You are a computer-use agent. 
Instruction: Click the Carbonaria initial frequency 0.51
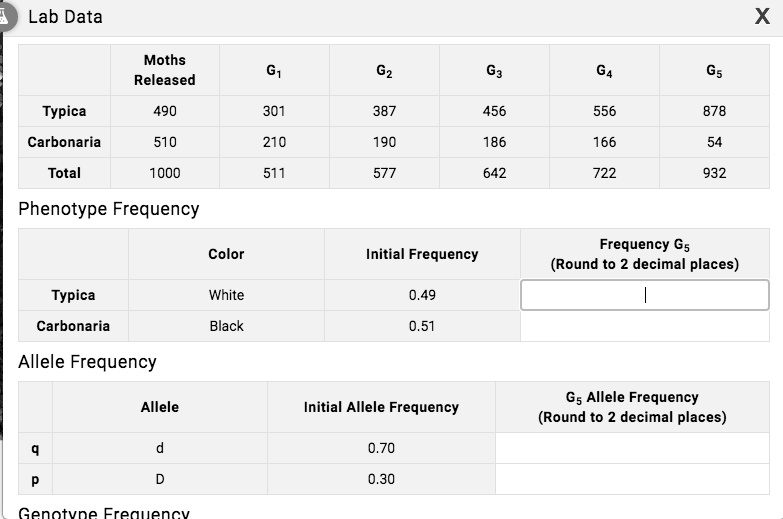point(422,326)
